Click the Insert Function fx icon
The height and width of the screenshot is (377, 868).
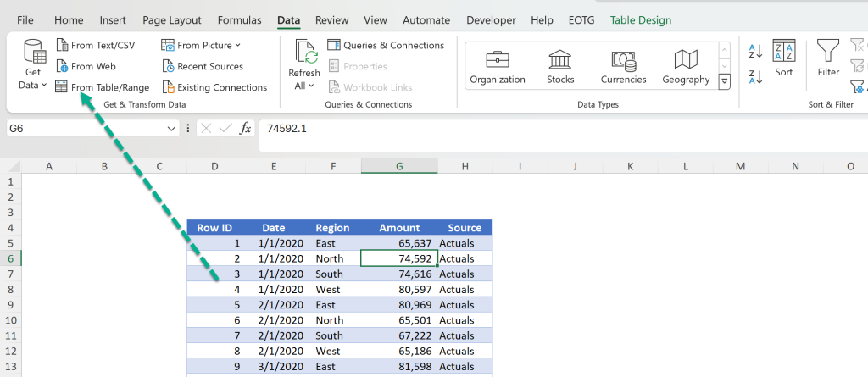coord(245,129)
